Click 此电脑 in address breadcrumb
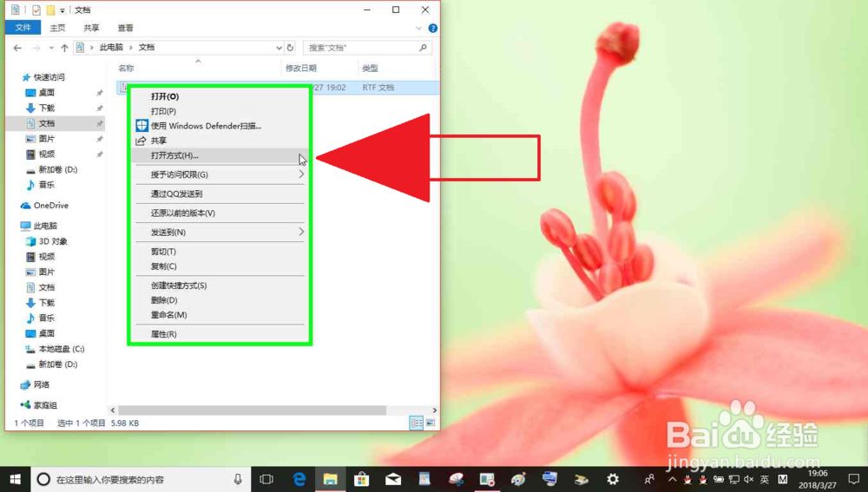 point(111,48)
